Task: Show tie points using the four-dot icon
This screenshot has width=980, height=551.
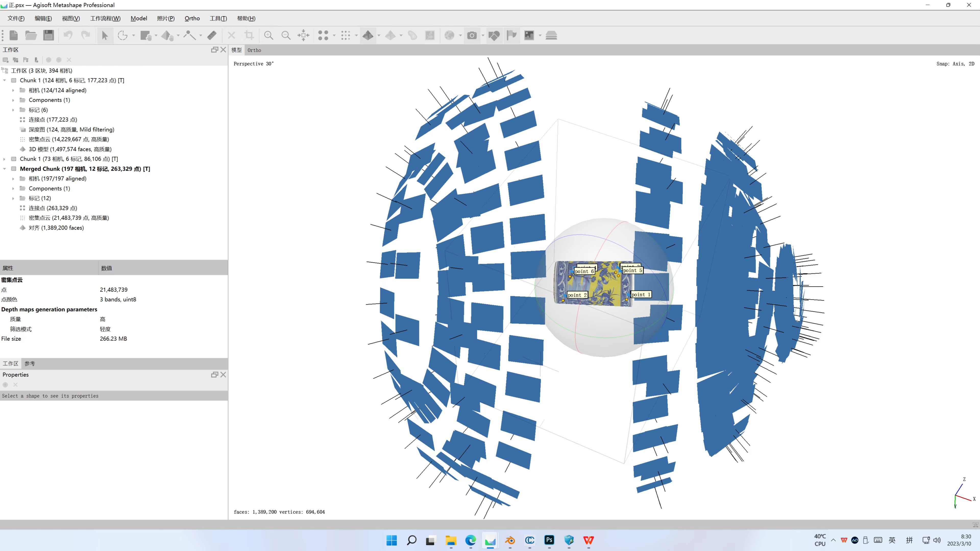Action: click(323, 35)
